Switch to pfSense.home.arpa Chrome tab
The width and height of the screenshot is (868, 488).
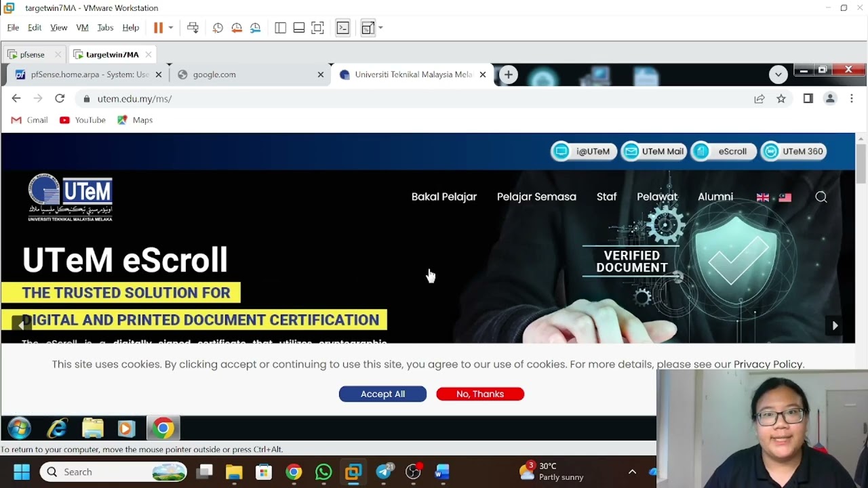[88, 75]
